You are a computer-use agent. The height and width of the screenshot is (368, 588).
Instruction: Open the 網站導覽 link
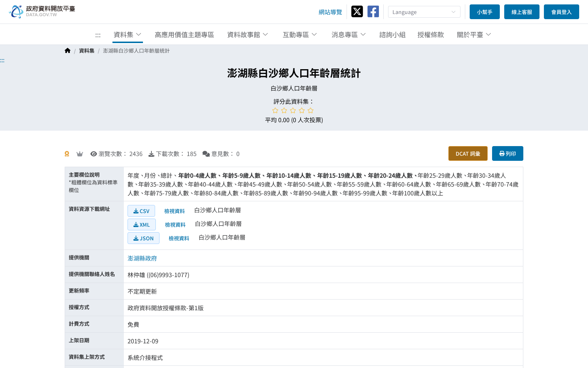pos(330,12)
